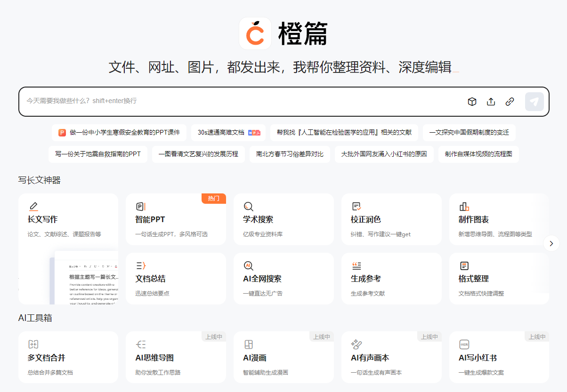Click the AI工具箱 section heading

point(35,318)
